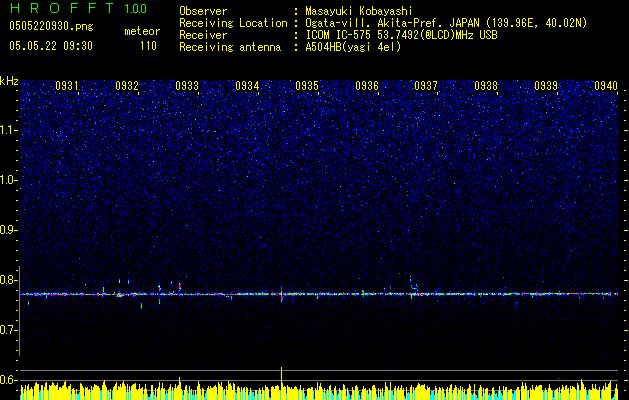629x400 pixels.
Task: Click the 0.8 kHz axis label
Action: pos(8,280)
